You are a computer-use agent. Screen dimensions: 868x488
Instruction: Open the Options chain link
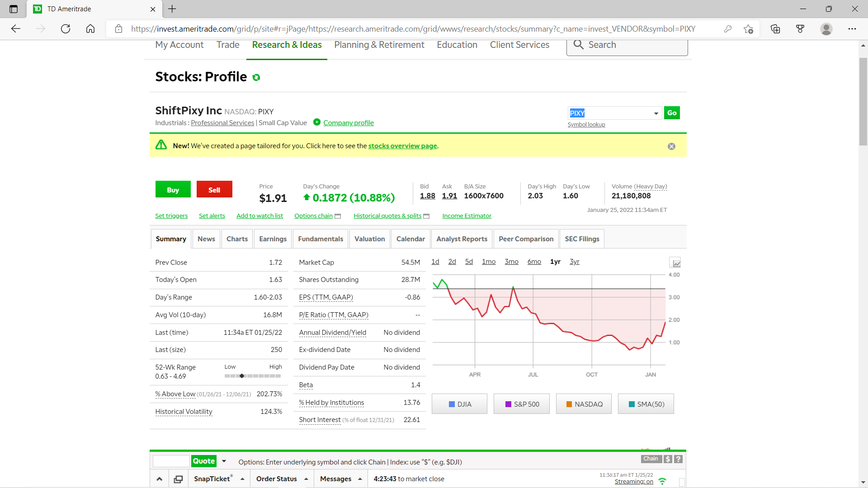tap(313, 216)
